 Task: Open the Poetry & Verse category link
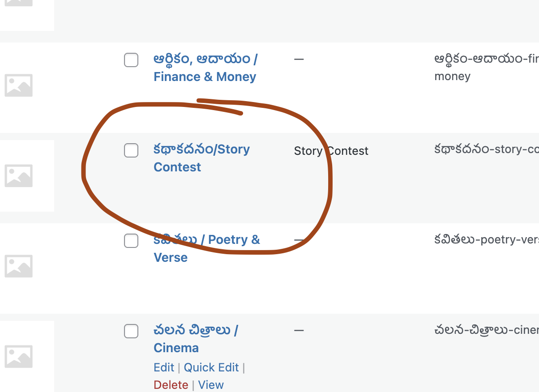coord(206,249)
